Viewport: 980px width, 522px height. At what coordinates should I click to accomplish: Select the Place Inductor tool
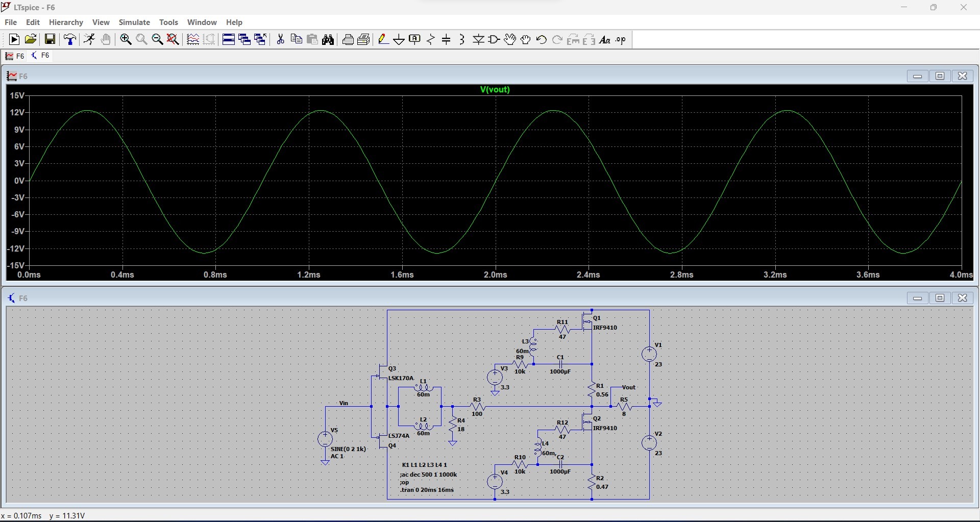(x=462, y=40)
